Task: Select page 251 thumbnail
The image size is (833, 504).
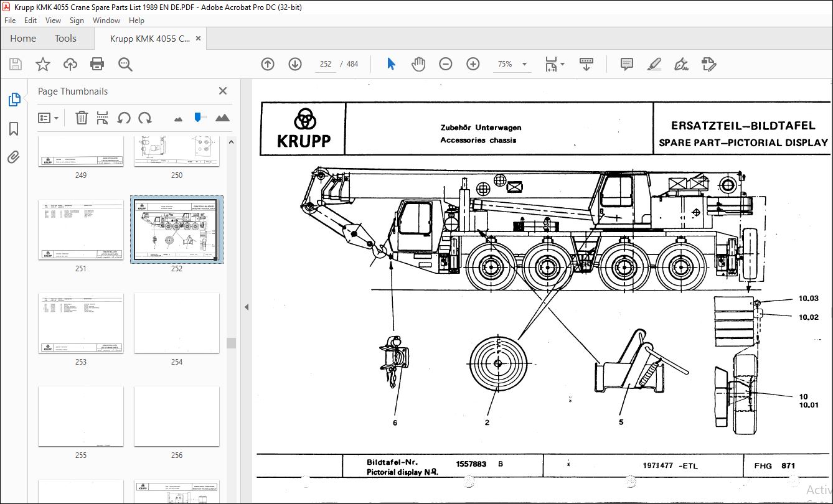Action: point(81,230)
